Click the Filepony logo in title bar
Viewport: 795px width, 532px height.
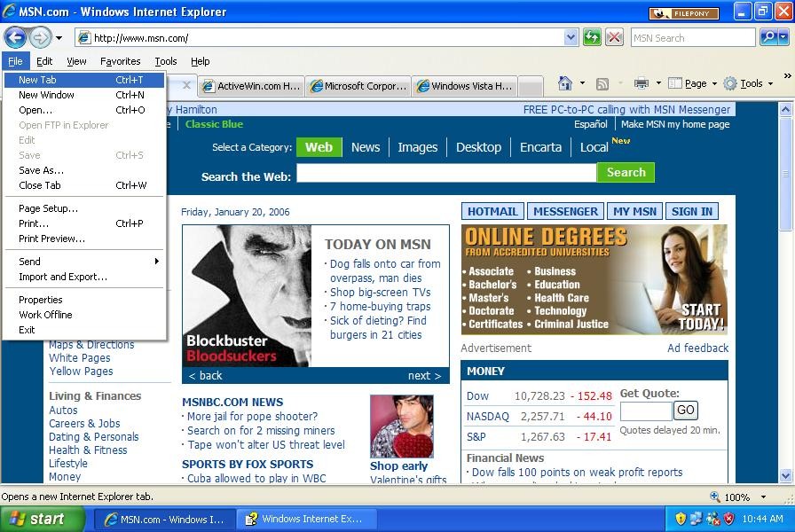(683, 13)
